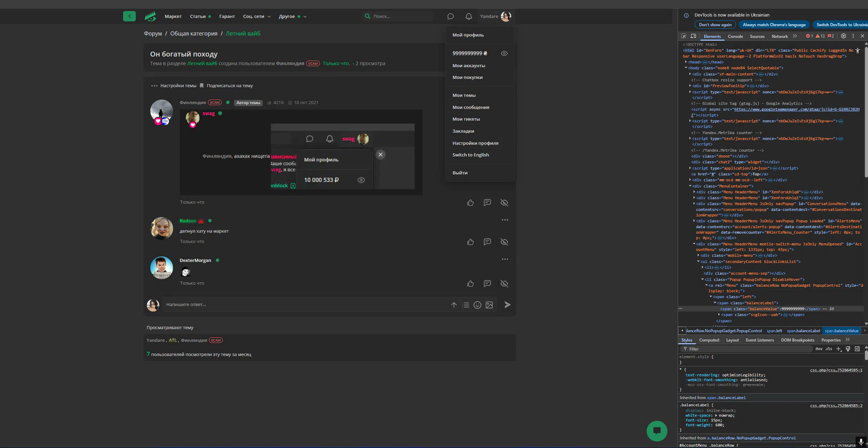
Task: Collapse the MenuContainer div in DOM tree
Action: click(690, 186)
